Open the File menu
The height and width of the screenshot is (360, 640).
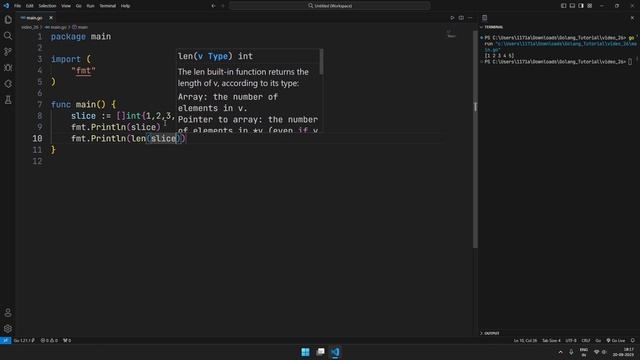click(x=18, y=6)
